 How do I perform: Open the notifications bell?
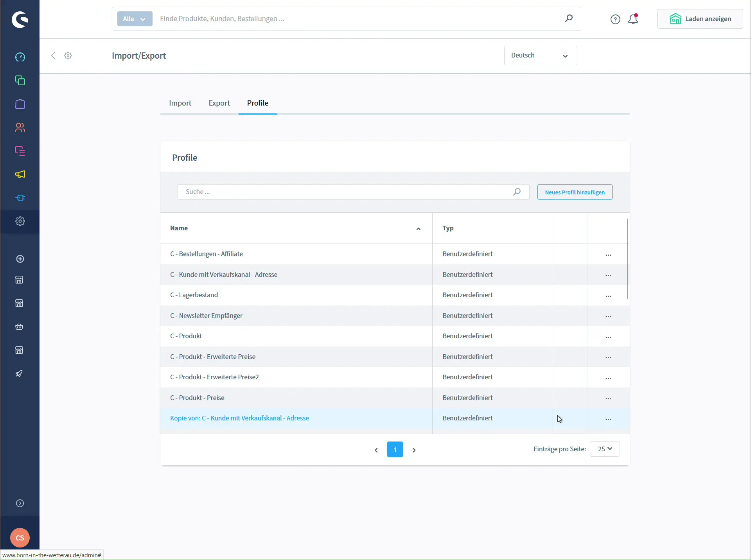633,19
